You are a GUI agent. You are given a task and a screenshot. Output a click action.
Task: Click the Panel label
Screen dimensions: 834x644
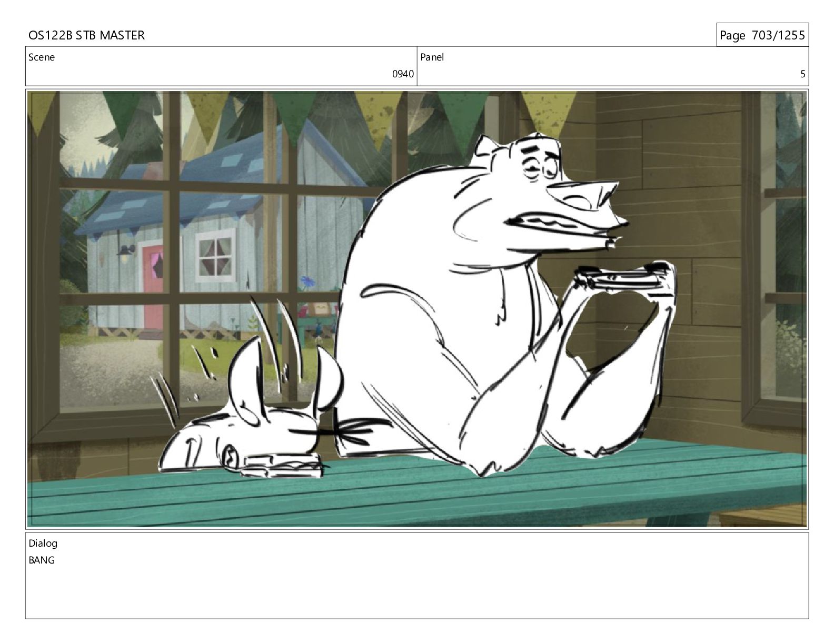click(432, 57)
